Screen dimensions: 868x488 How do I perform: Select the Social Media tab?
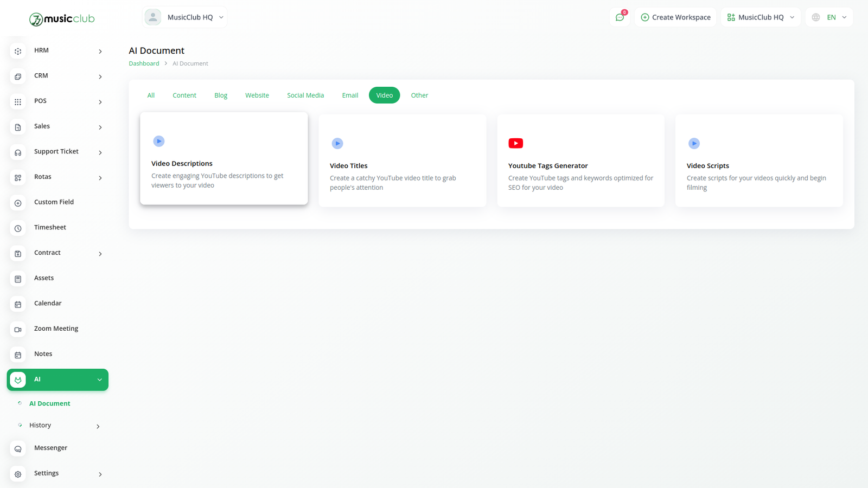tap(305, 95)
